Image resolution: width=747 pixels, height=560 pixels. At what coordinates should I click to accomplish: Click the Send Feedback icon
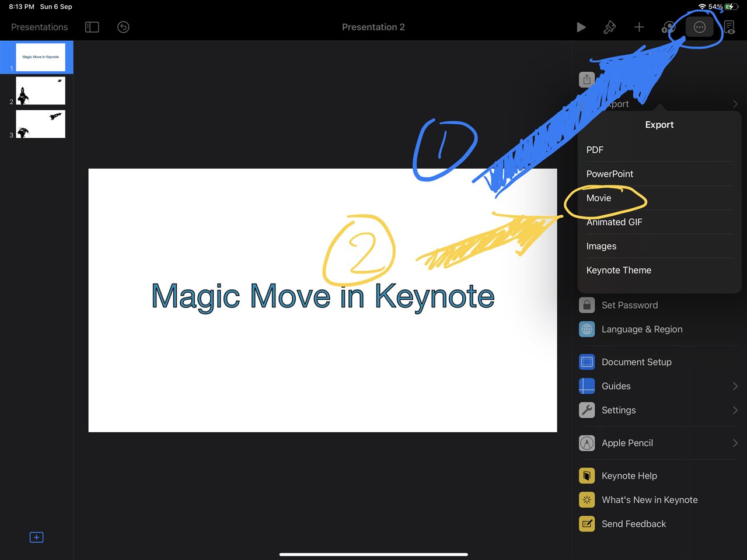[587, 524]
